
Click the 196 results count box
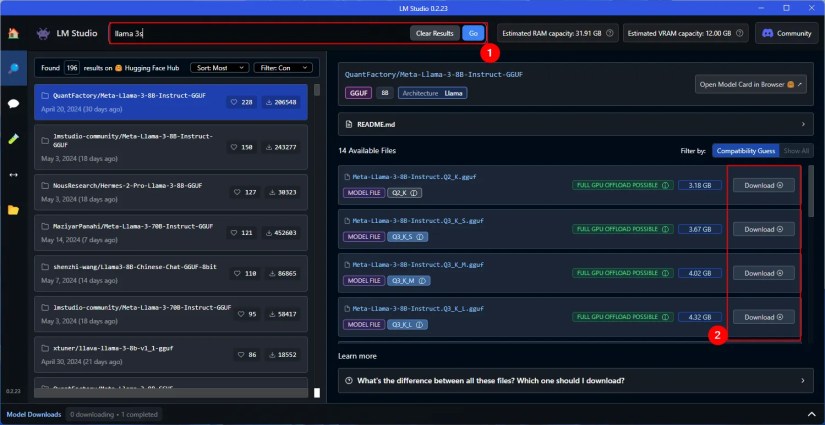tap(72, 68)
